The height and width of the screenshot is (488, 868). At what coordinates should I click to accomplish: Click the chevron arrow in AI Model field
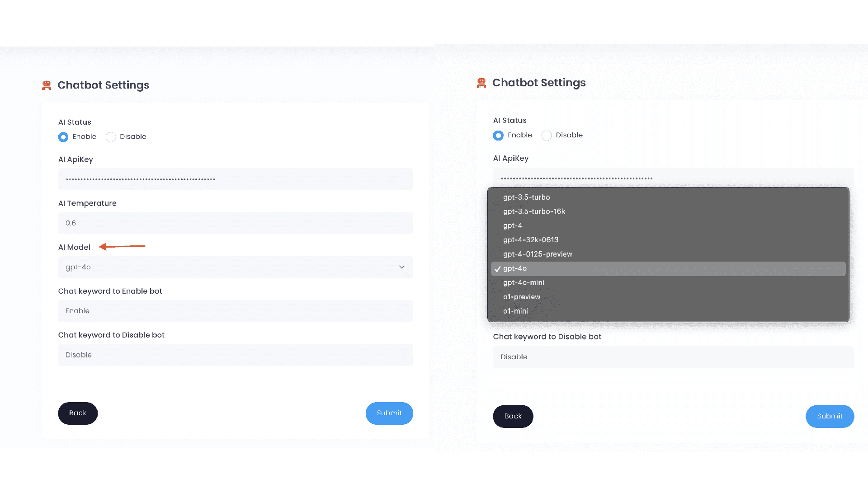click(x=401, y=267)
